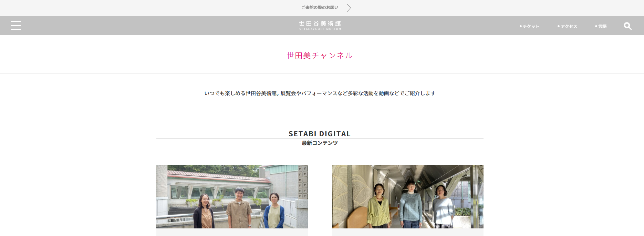Click the woman in yellow blouse
Screen dimensions: 644x236
(x=378, y=207)
